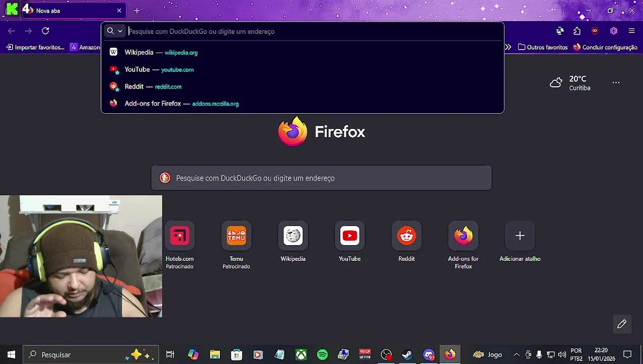
Task: Open the Copilot icon in the taskbar
Action: click(x=194, y=355)
